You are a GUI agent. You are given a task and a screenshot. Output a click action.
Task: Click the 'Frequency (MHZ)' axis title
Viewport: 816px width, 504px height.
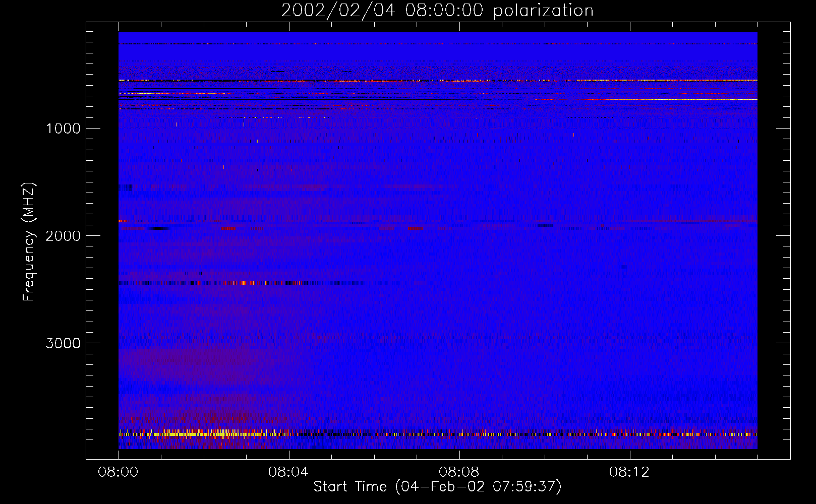click(x=29, y=242)
